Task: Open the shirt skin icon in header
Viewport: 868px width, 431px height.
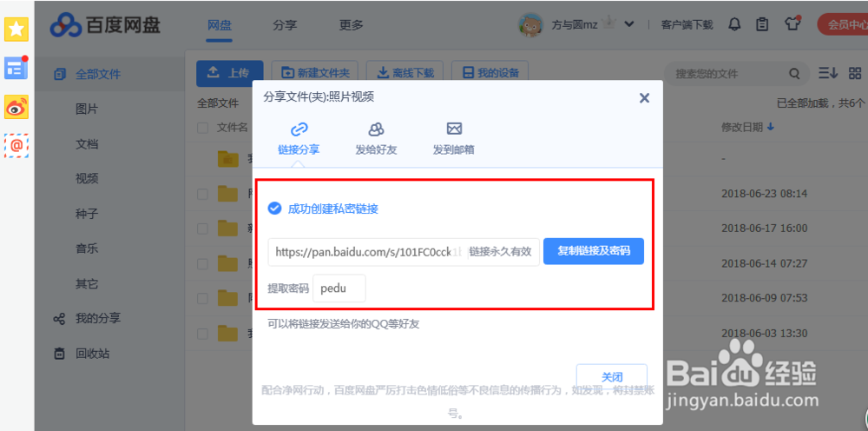Action: pos(792,24)
